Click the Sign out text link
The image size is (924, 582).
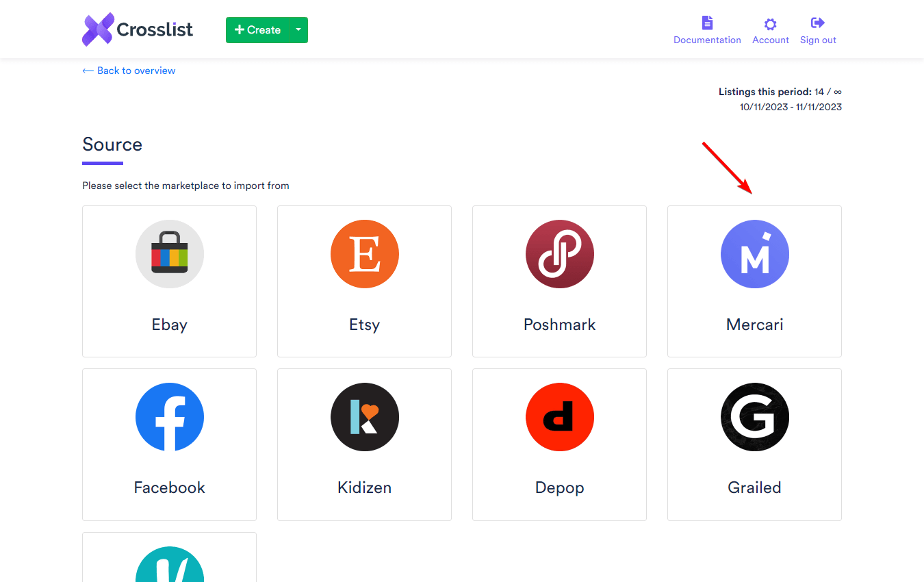(819, 40)
